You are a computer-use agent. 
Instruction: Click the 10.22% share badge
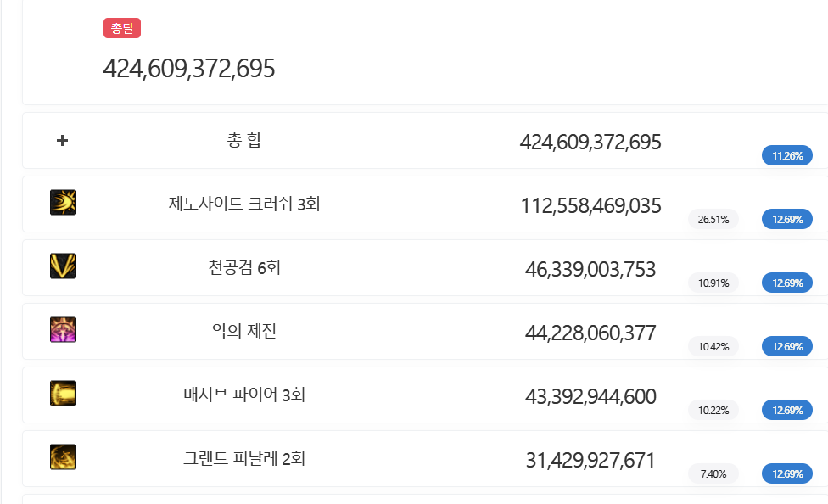pyautogui.click(x=713, y=411)
